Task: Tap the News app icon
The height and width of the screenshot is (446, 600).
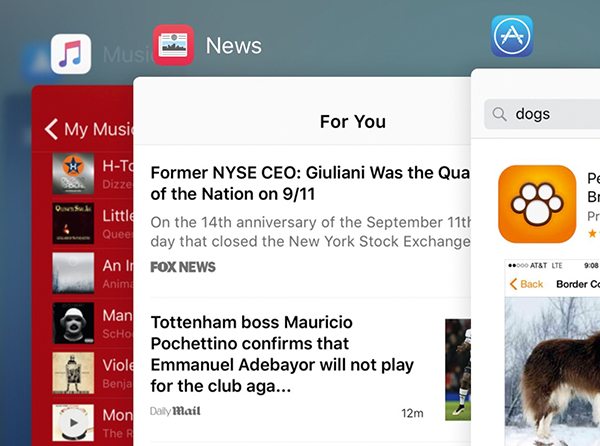Action: click(173, 45)
